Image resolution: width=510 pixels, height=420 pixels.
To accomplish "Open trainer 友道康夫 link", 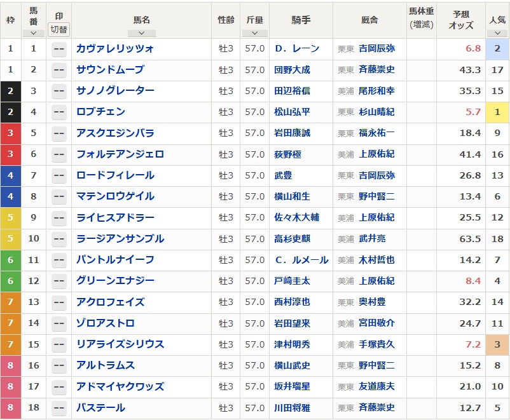I will pyautogui.click(x=376, y=386).
